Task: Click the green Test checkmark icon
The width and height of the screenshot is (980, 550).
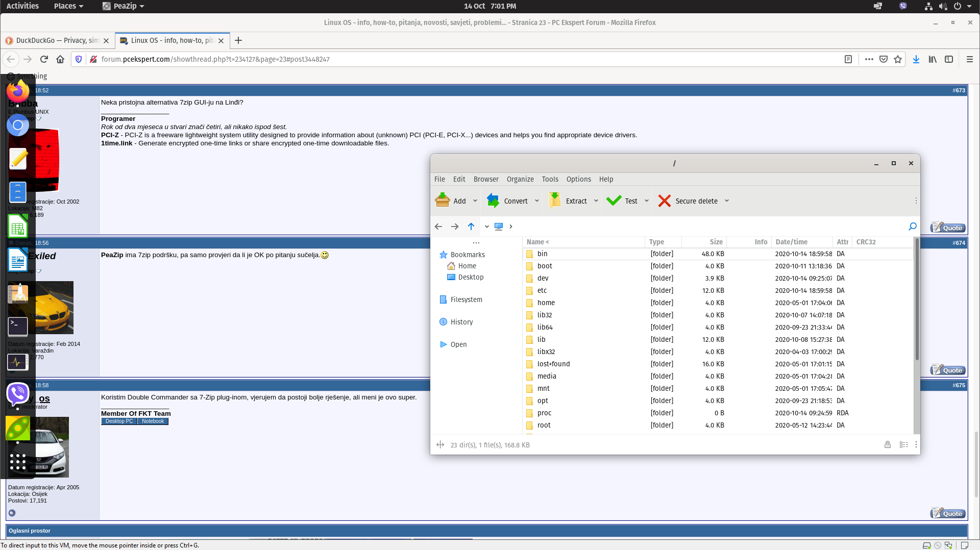Action: point(614,201)
